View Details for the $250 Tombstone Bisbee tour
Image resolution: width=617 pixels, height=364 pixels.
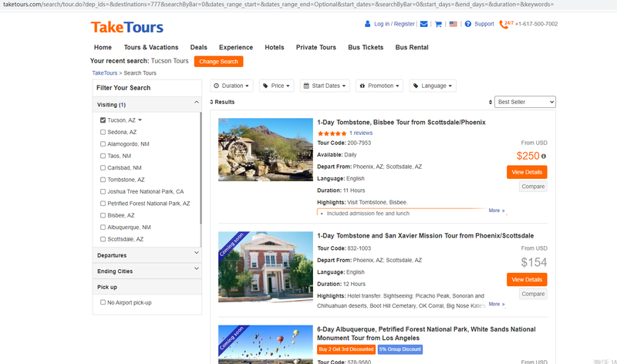point(527,172)
